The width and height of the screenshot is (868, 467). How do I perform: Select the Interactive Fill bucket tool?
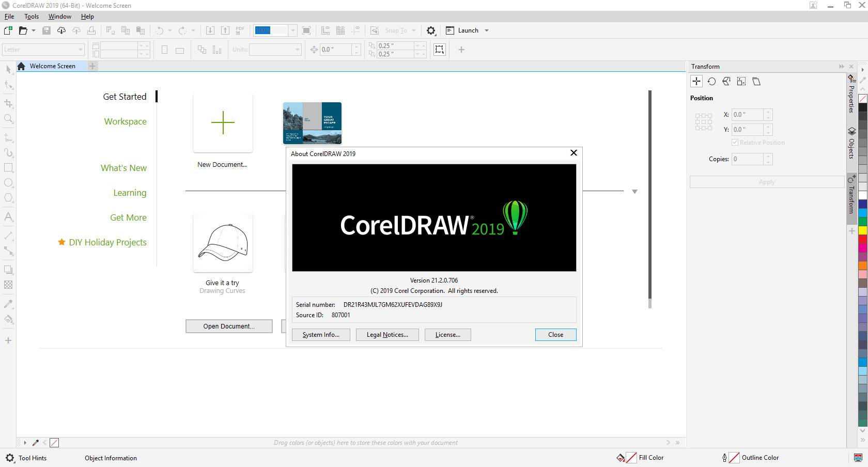[8, 319]
